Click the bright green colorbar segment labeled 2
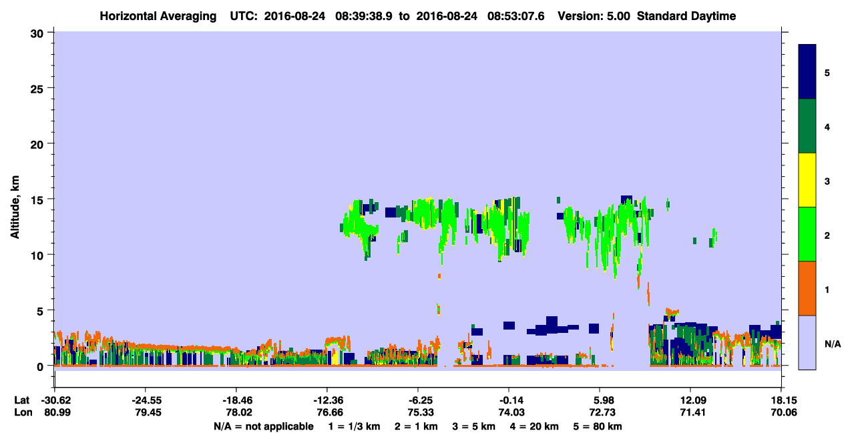 click(x=807, y=234)
